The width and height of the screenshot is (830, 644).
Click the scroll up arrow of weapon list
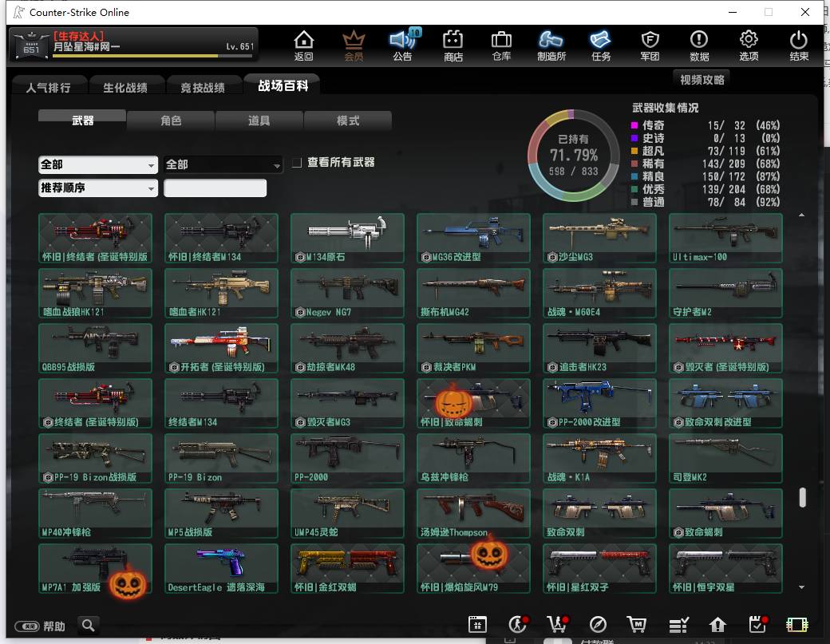[802, 215]
